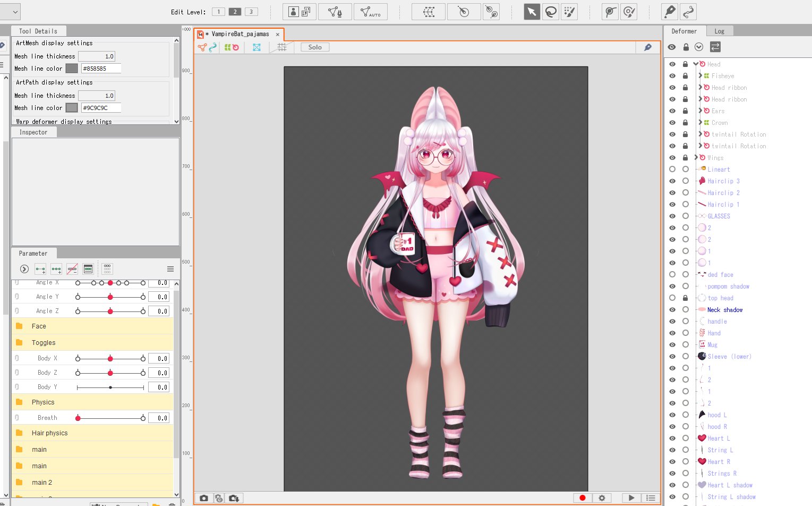Click the curved path tool in top toolbar
This screenshot has width=812, height=506.
688,12
